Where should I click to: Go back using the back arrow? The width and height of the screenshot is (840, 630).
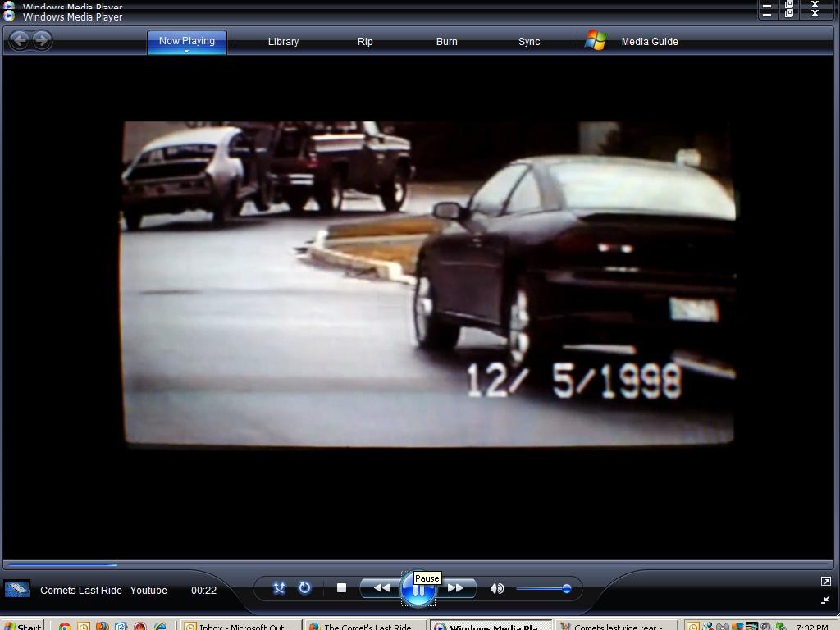[x=20, y=40]
